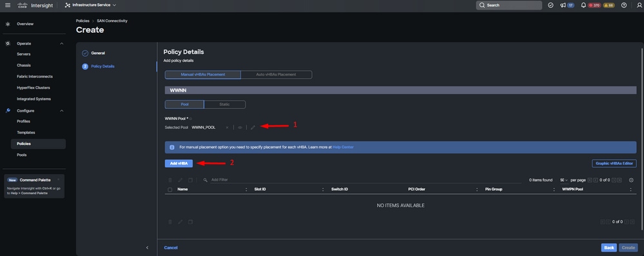Viewport: 644px width, 256px height.
Task: Open the notifications bell icon
Action: coord(583,5)
